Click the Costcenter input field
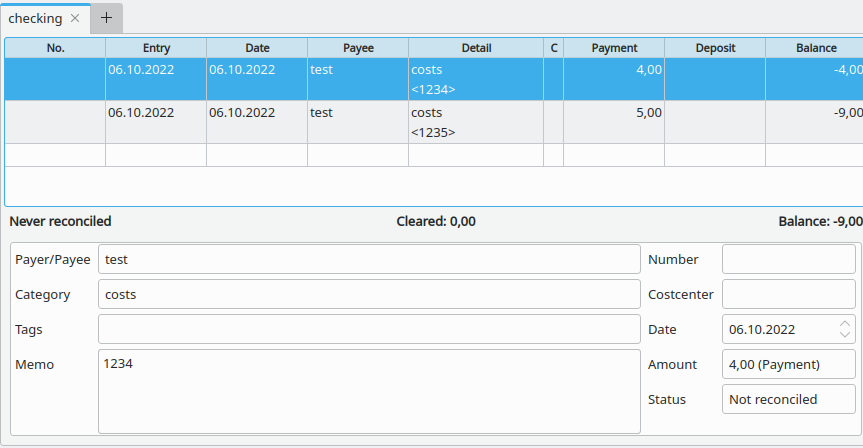The height and width of the screenshot is (448, 863). (788, 294)
